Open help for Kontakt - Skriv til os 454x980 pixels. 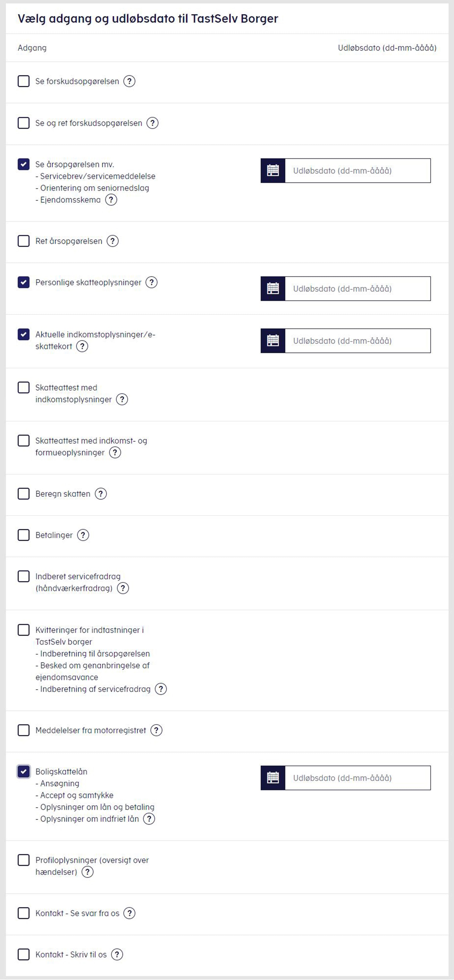point(117,954)
